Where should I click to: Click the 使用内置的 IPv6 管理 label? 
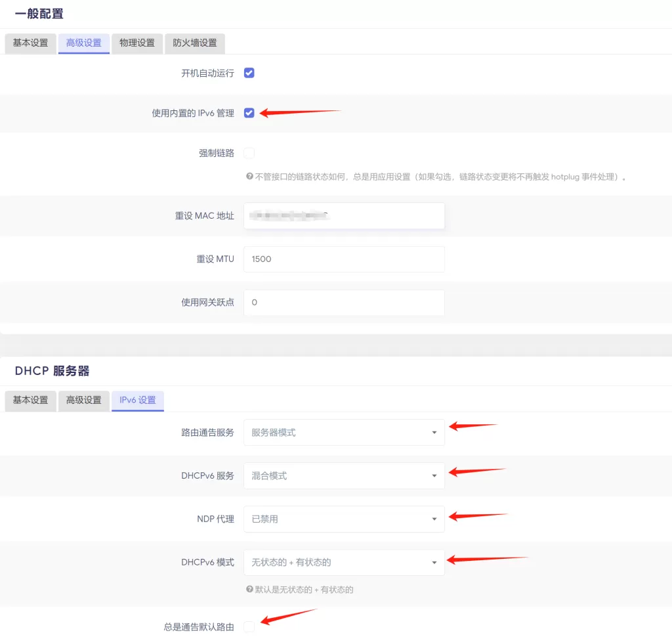pyautogui.click(x=193, y=113)
